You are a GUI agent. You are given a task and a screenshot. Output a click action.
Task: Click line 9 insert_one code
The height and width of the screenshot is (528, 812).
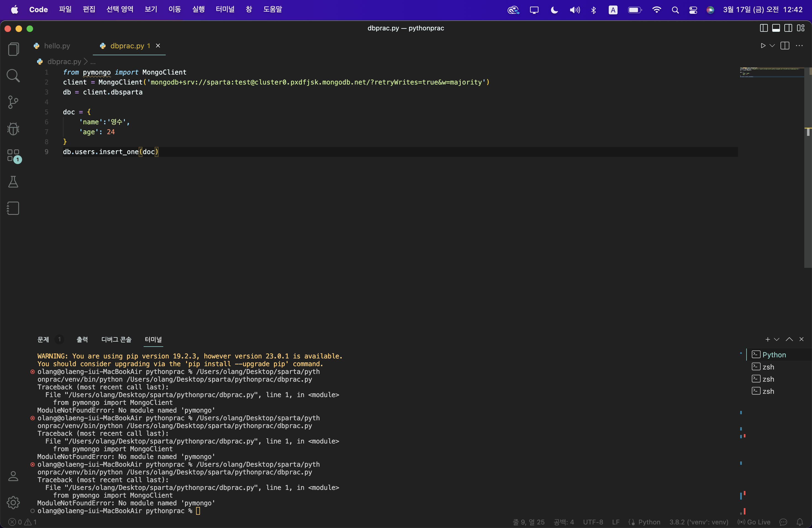(110, 152)
